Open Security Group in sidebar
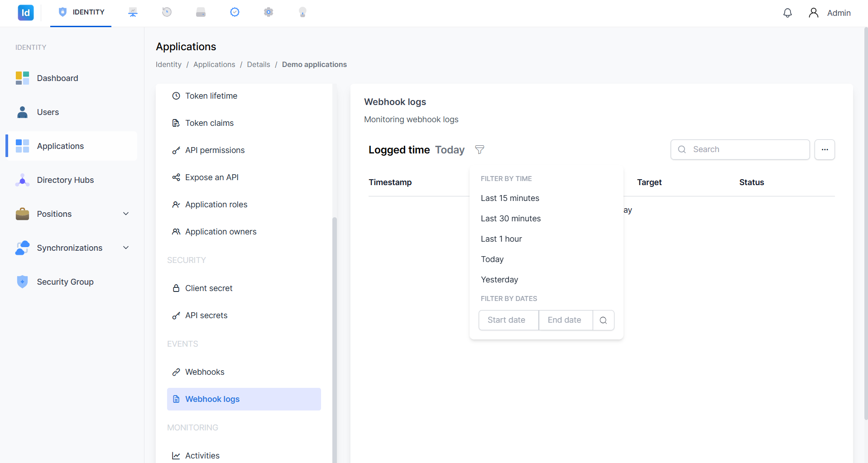This screenshot has width=868, height=463. [72, 282]
